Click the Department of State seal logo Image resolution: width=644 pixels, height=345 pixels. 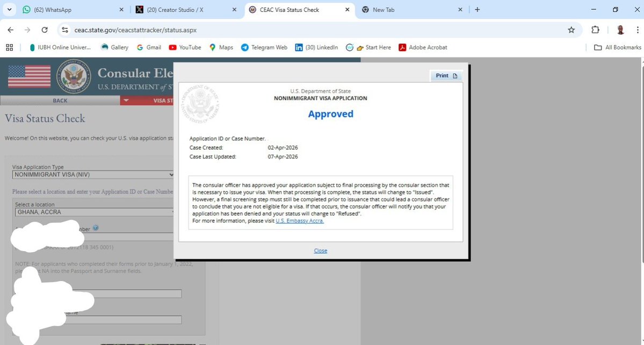(74, 76)
